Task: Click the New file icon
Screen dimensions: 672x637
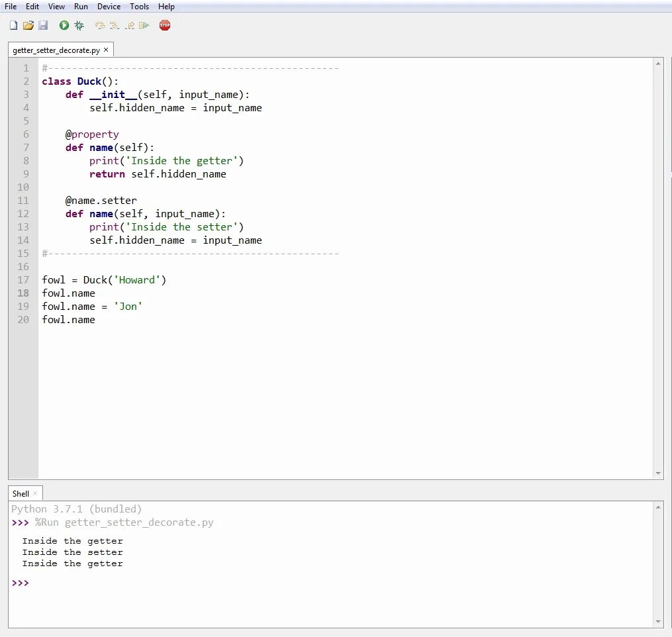Action: pyautogui.click(x=14, y=25)
